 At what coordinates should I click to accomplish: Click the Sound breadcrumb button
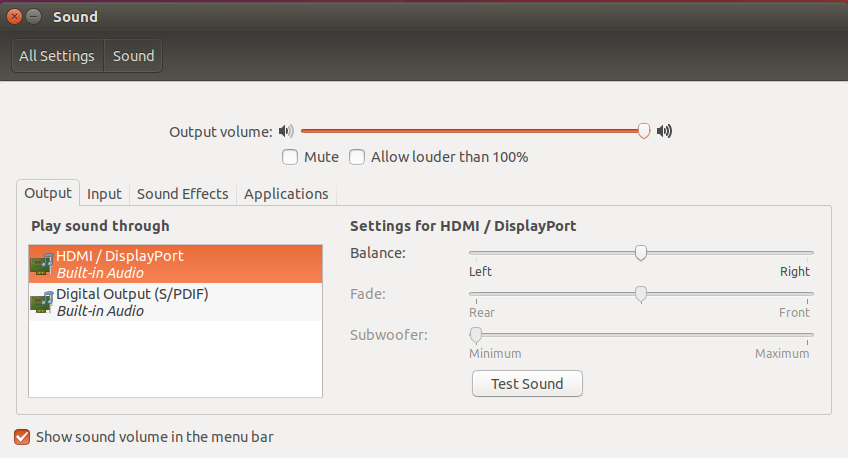[x=134, y=56]
